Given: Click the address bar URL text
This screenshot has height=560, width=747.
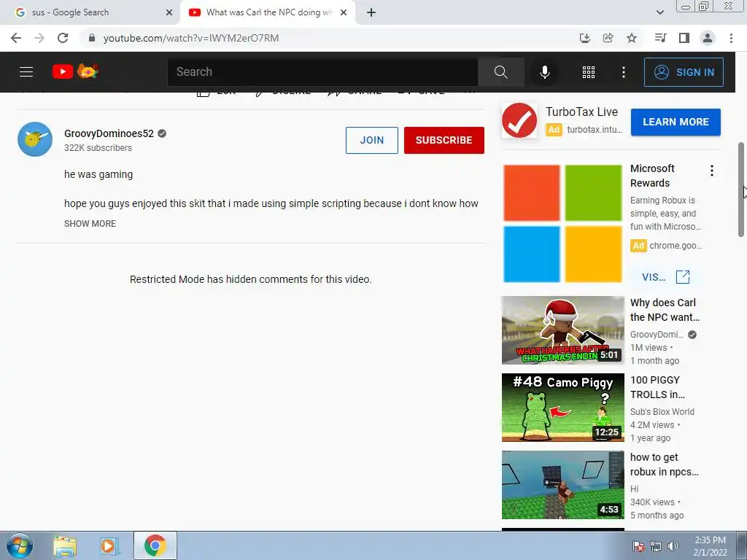Looking at the screenshot, I should tap(191, 38).
